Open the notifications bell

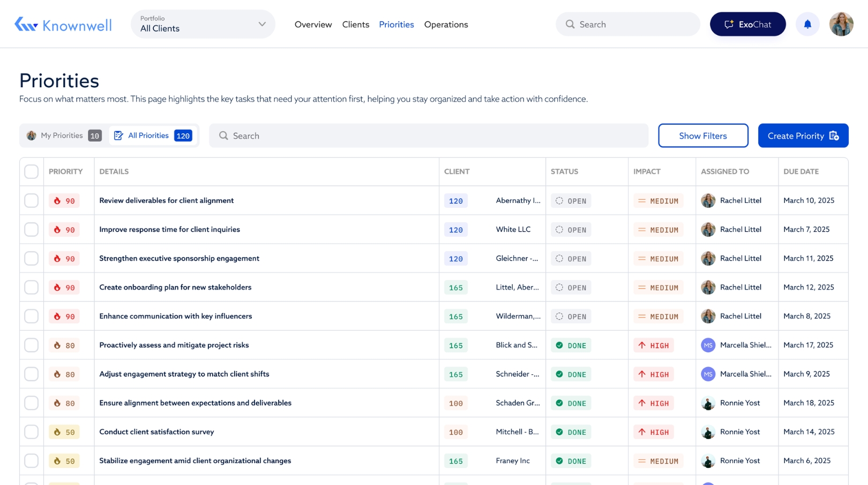click(808, 24)
